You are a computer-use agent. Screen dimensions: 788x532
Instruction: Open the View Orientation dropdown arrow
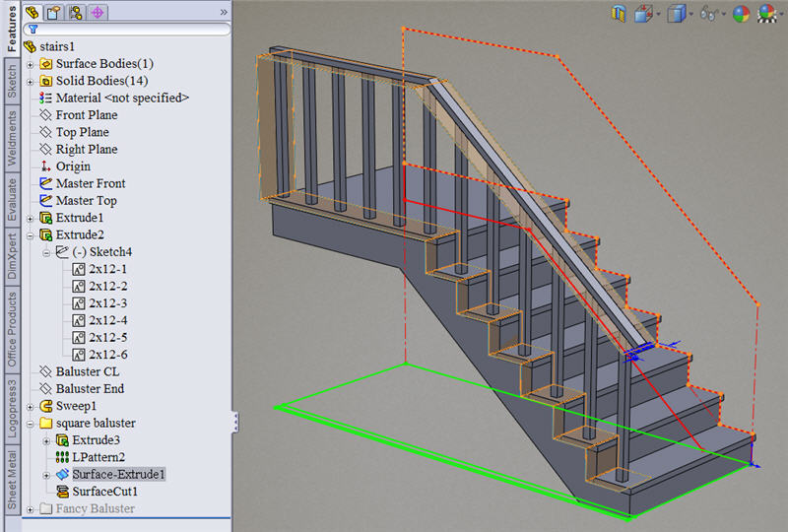coord(658,15)
